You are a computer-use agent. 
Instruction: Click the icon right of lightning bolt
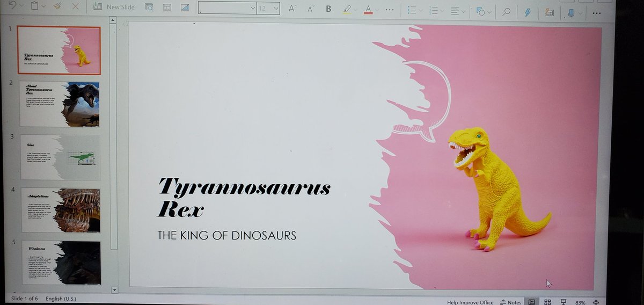coord(549,12)
